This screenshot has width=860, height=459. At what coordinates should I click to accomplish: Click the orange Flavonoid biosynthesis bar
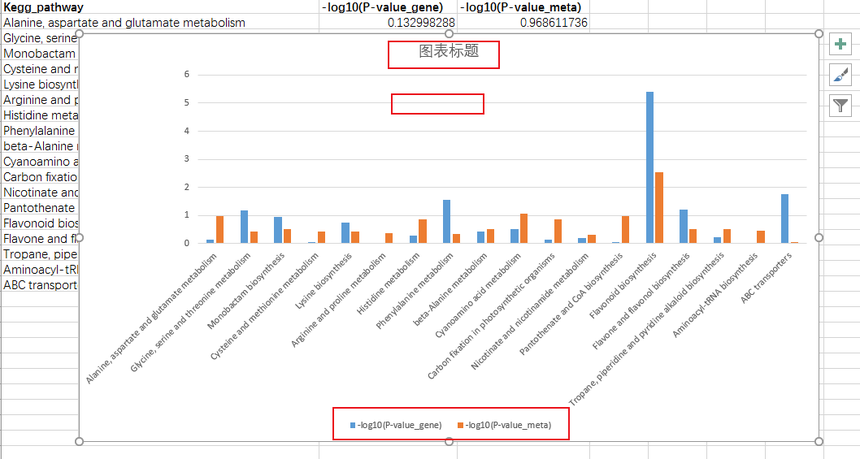[659, 207]
